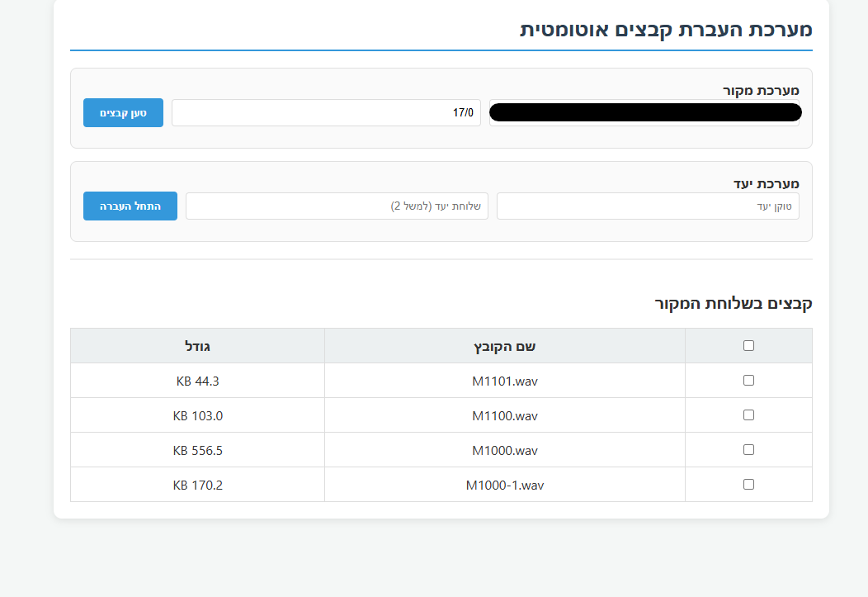Select the file name M1100.wav
868x597 pixels.
point(504,415)
